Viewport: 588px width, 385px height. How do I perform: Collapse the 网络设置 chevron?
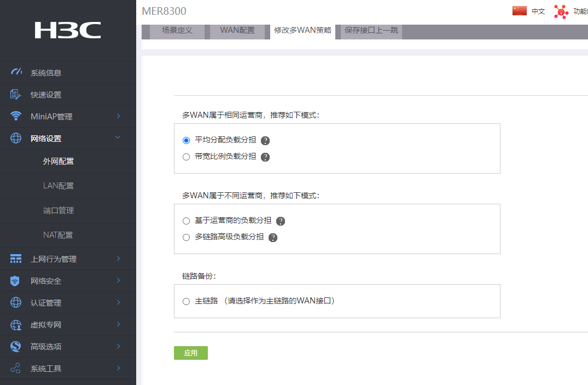click(x=118, y=137)
